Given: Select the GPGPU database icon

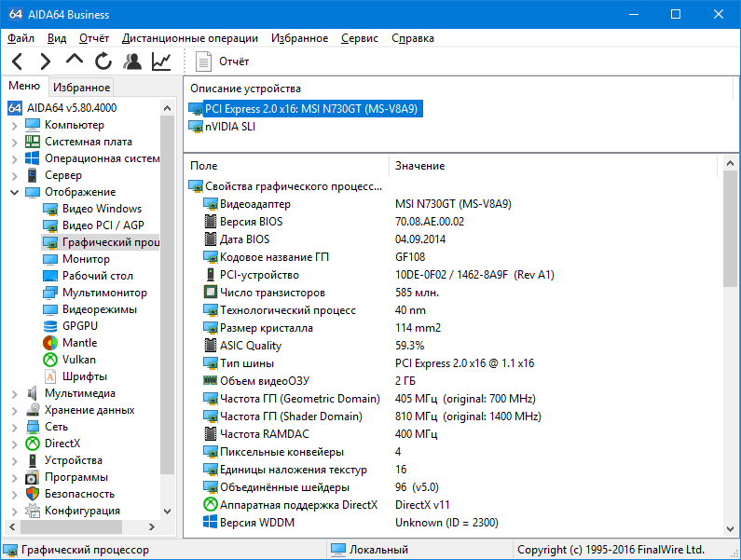Looking at the screenshot, I should click(x=50, y=326).
